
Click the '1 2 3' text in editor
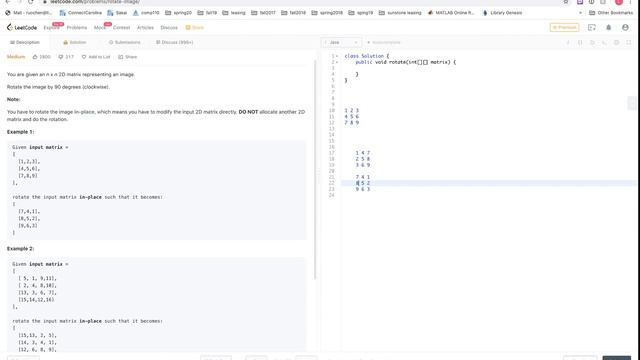(x=351, y=111)
